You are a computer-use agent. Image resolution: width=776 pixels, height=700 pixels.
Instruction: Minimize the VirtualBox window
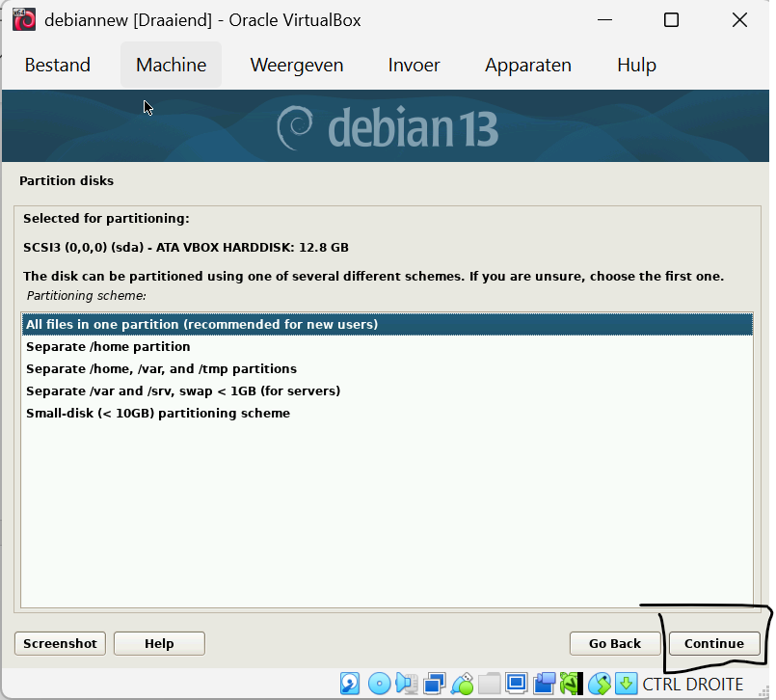(x=604, y=20)
